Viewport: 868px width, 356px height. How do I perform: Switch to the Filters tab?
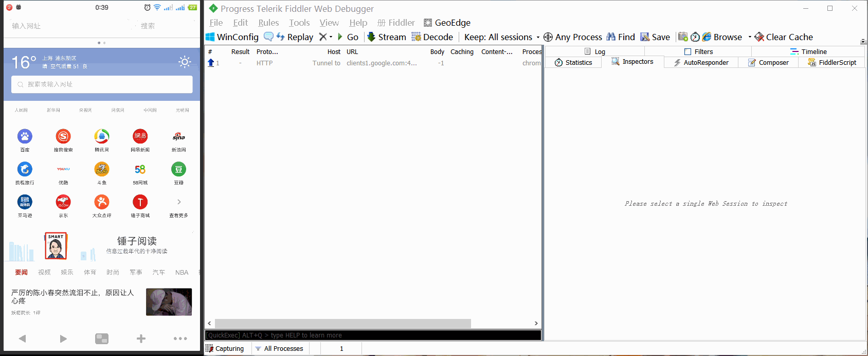pos(698,51)
